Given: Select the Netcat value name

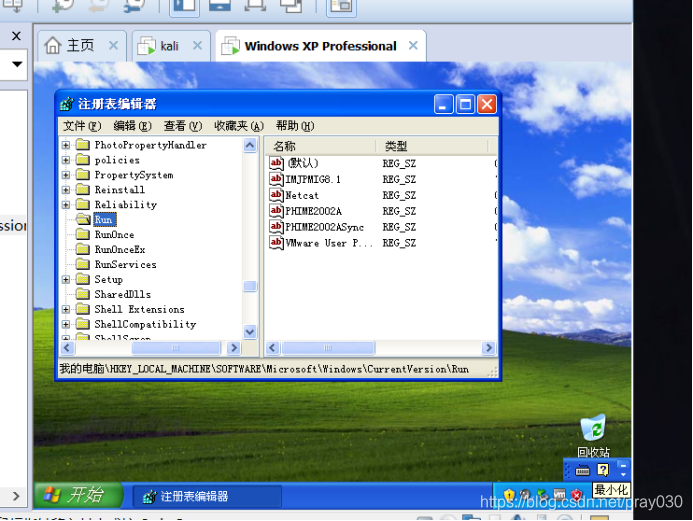Looking at the screenshot, I should click(302, 195).
